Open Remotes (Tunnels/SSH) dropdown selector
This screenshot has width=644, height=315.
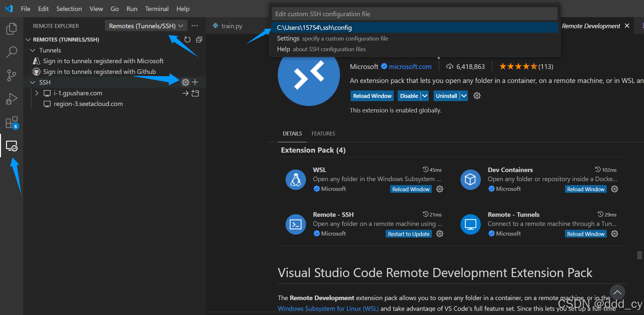click(146, 26)
